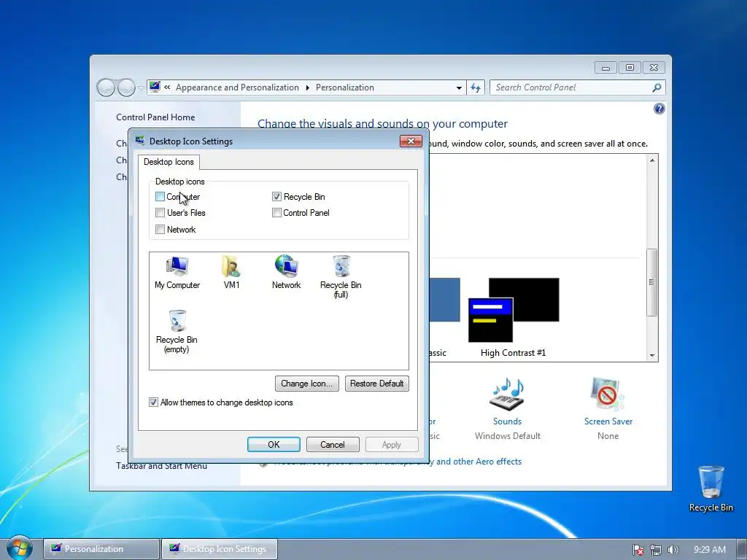Click the Action Center flag tray icon
The width and height of the screenshot is (747, 560).
(x=638, y=550)
